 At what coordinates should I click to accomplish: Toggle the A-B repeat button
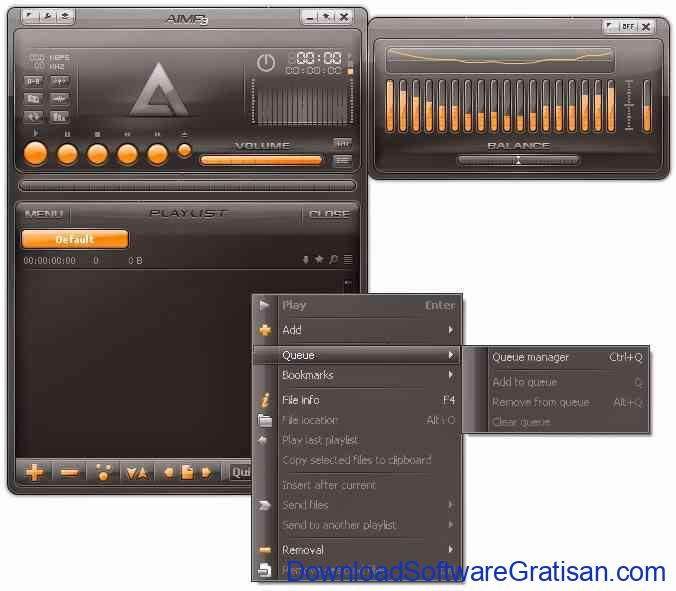[34, 81]
